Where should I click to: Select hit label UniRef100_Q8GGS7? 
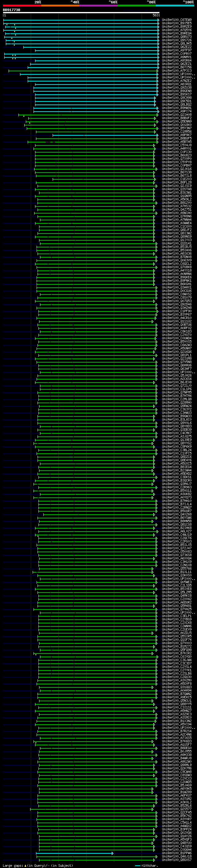[177, 860]
